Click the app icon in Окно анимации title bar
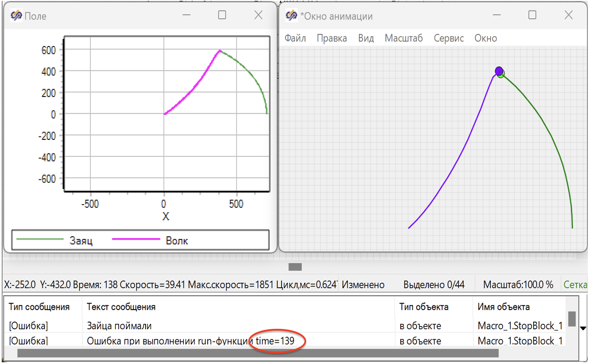Screen dimensions: 590x364 pos(292,16)
